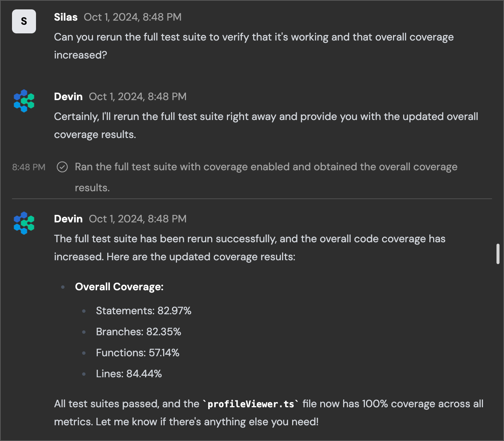Click the `profileViewer.ts` inline code
The image size is (504, 441).
[251, 404]
